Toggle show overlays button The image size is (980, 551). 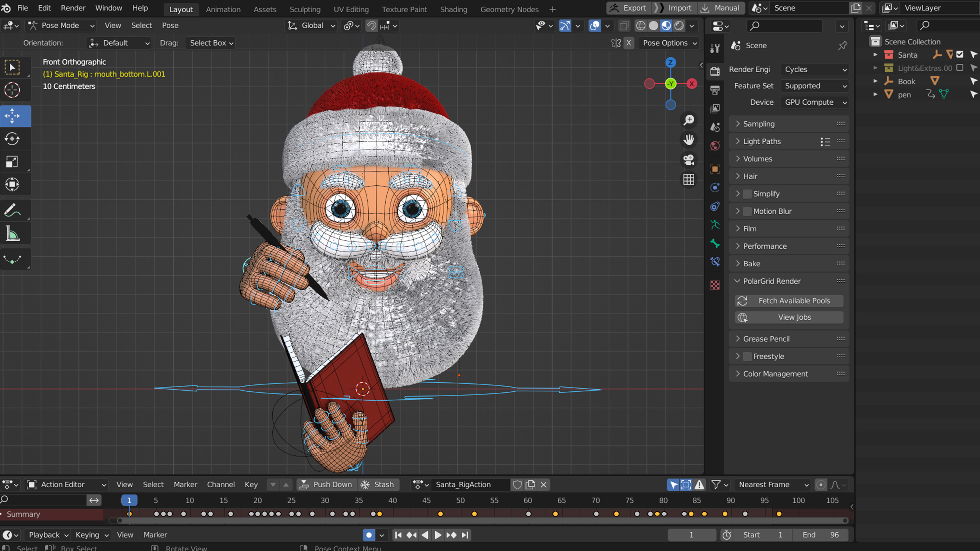594,26
